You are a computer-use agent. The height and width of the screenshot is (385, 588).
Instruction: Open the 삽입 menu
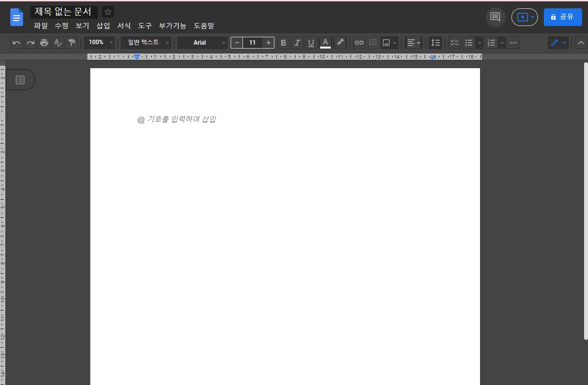point(103,26)
